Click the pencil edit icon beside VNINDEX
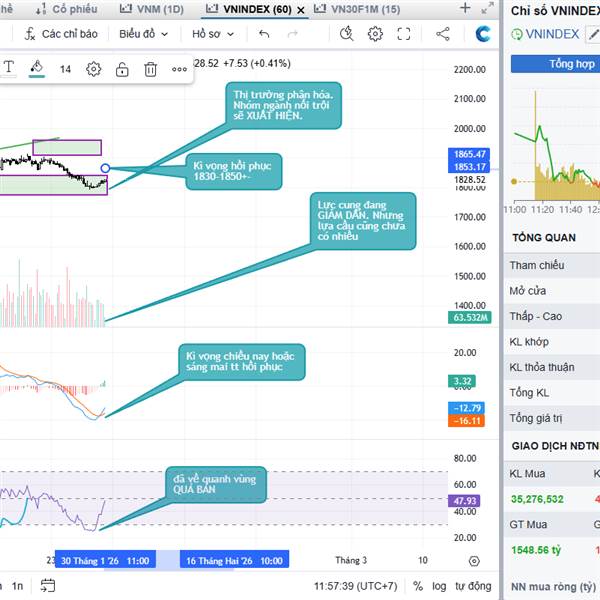The width and height of the screenshot is (600, 600). pyautogui.click(x=593, y=35)
